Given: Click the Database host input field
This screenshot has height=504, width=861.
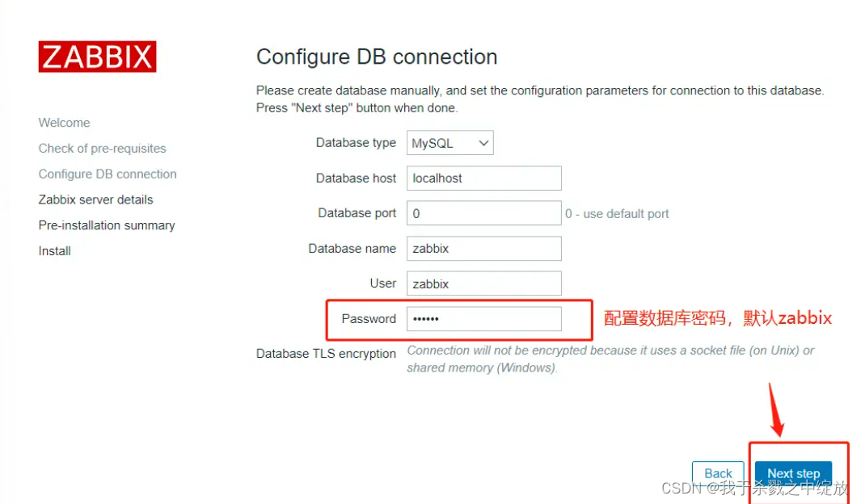Looking at the screenshot, I should [483, 178].
